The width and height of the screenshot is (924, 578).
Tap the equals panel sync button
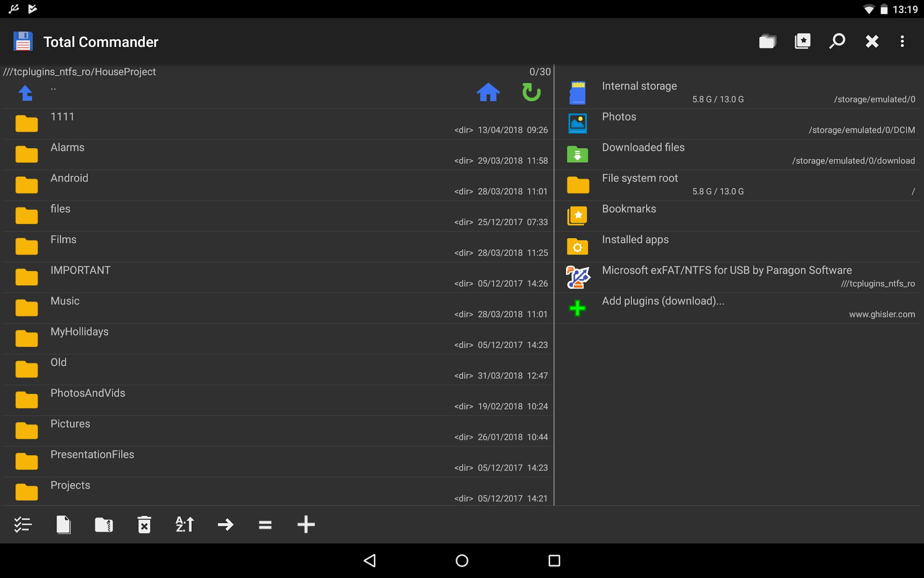pos(265,525)
